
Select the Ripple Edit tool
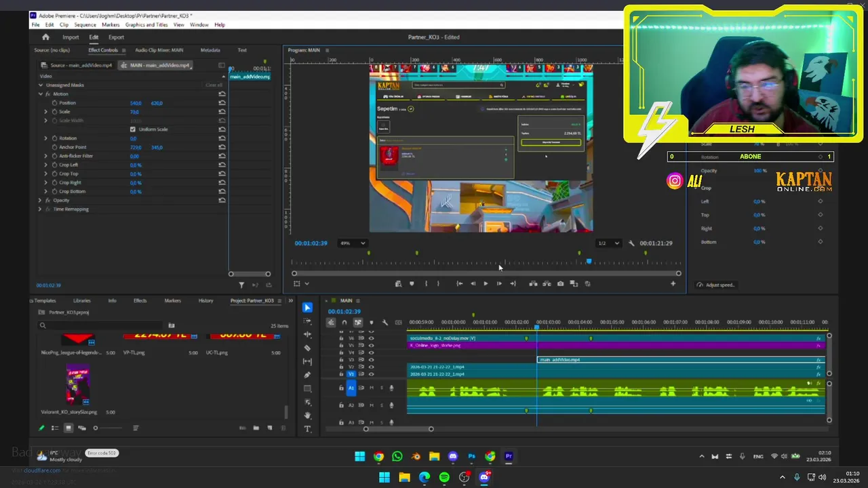[307, 335]
